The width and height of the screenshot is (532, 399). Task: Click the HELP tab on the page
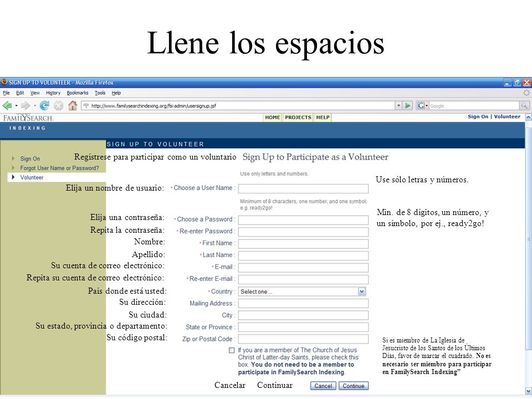323,117
